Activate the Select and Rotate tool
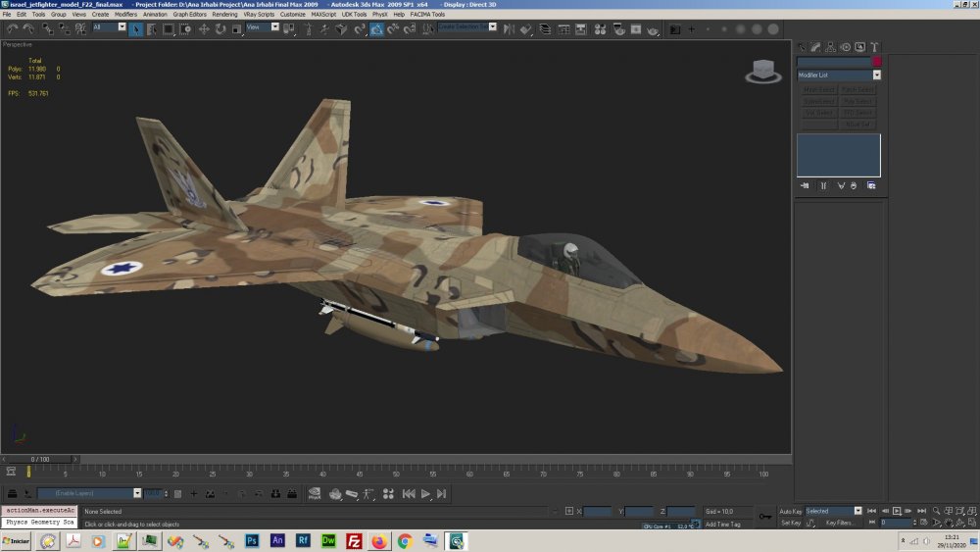This screenshot has height=552, width=980. click(220, 28)
